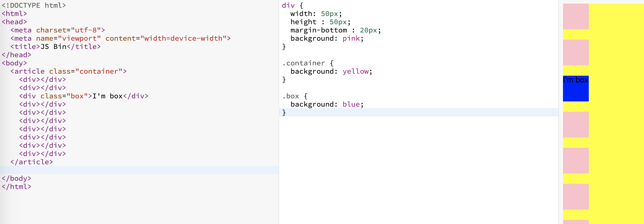
Task: Click the "<head>" opening tag line
Action: (14, 22)
